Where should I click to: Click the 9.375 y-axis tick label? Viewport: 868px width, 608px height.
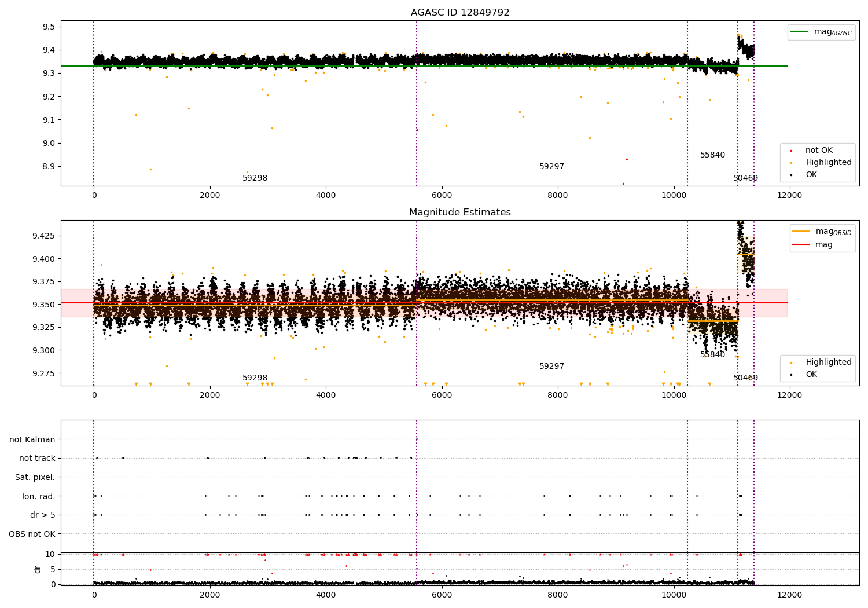(43, 282)
